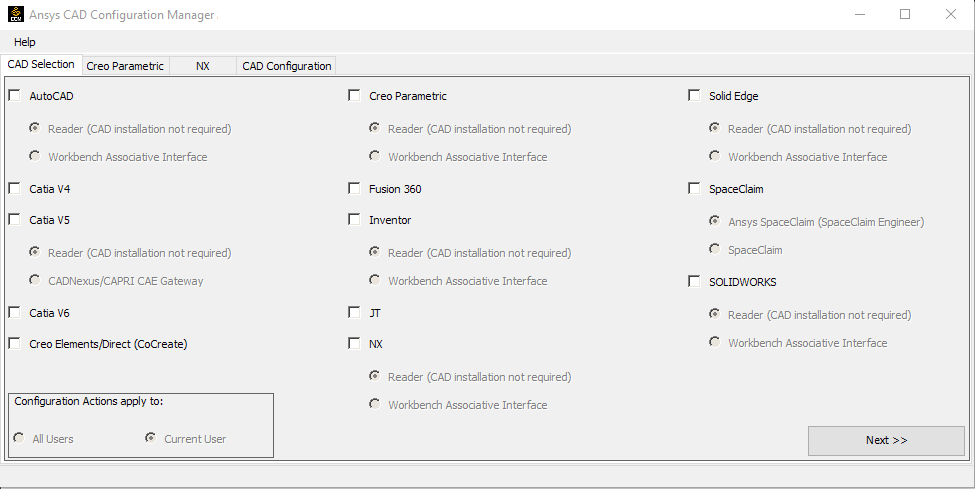Tick the JT checkbox
The image size is (975, 489).
pos(355,313)
